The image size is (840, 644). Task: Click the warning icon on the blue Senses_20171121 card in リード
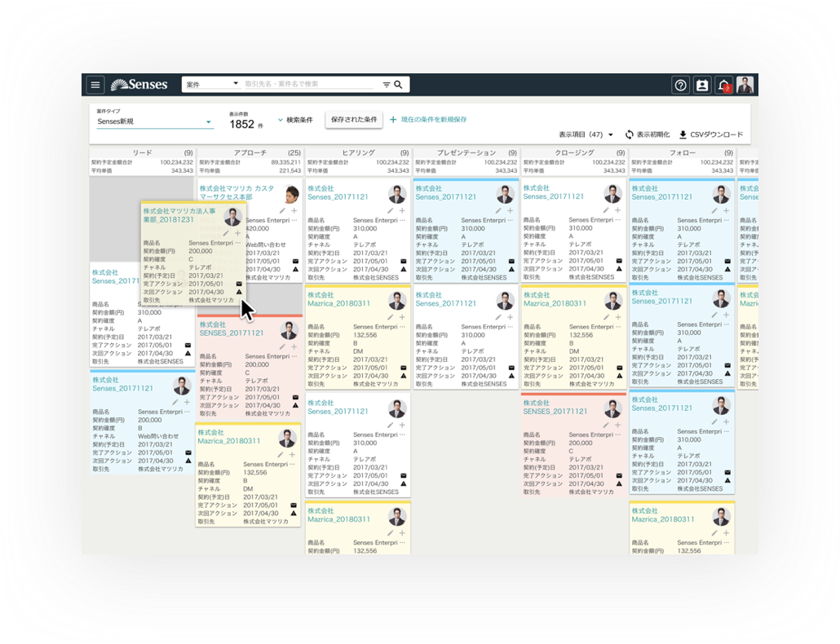coord(188,461)
